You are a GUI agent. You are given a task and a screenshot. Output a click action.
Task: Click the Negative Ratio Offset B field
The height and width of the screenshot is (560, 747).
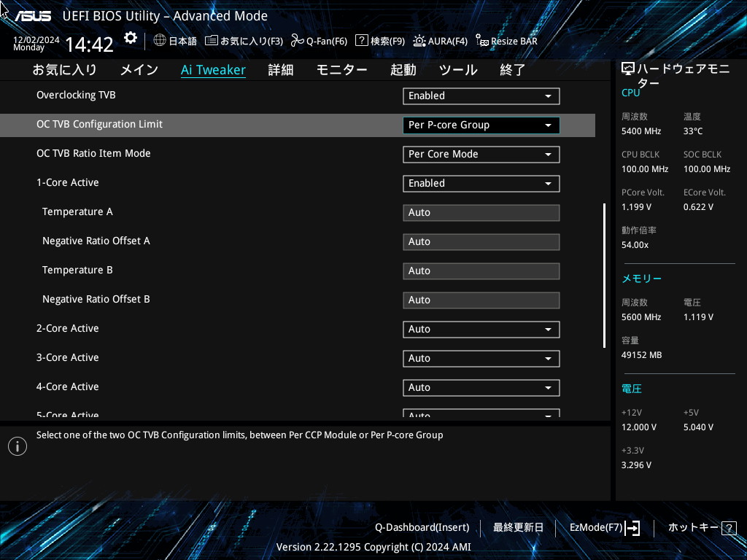click(x=481, y=300)
